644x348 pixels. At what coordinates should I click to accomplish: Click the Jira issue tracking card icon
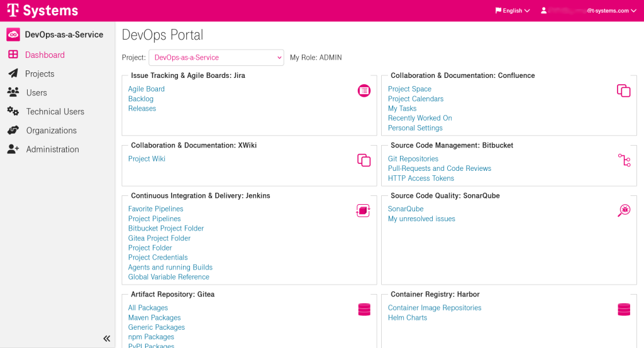point(364,90)
